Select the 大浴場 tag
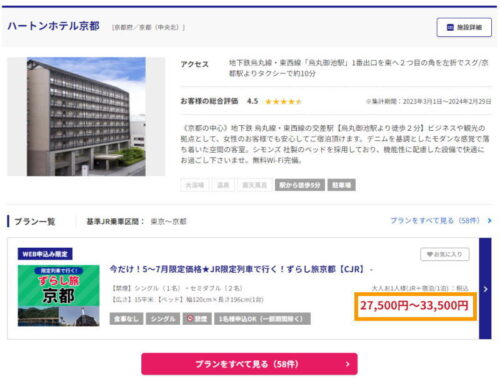 (x=195, y=185)
